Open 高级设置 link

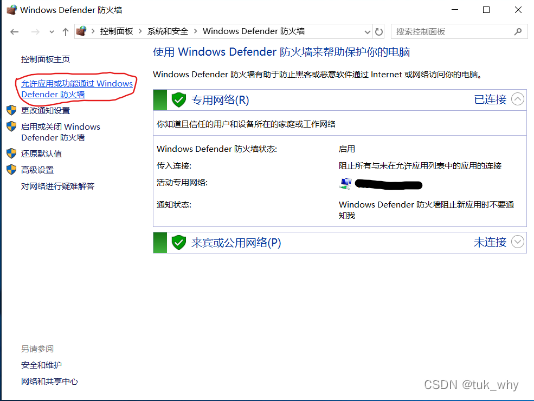click(37, 170)
